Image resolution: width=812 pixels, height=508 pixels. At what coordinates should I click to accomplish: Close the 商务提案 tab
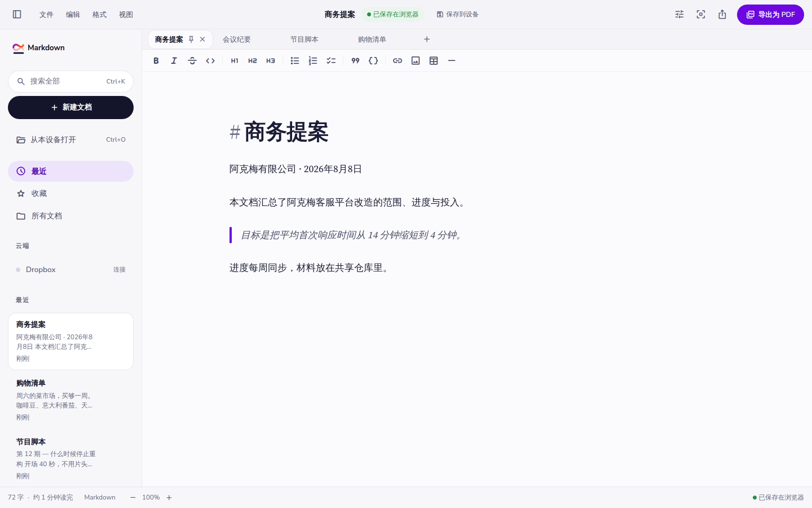[x=202, y=40]
